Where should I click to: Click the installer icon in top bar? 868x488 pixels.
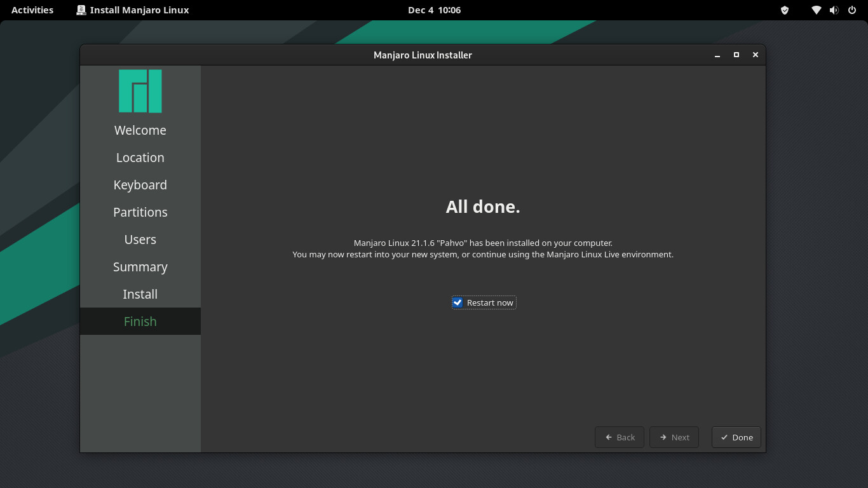[81, 10]
